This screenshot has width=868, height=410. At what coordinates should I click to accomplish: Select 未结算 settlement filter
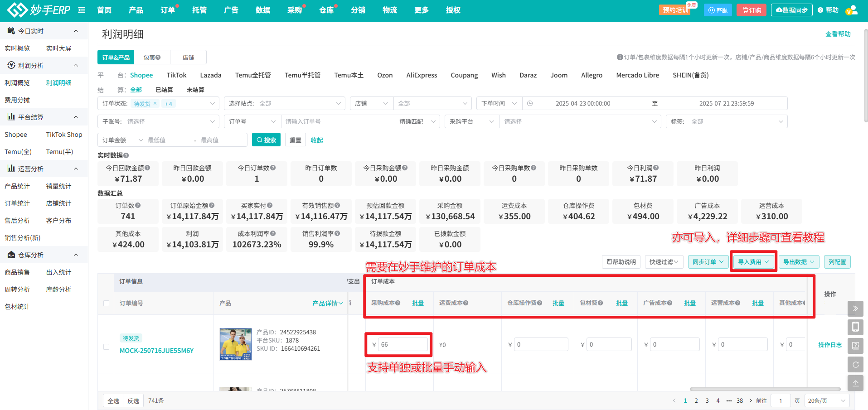click(x=195, y=90)
